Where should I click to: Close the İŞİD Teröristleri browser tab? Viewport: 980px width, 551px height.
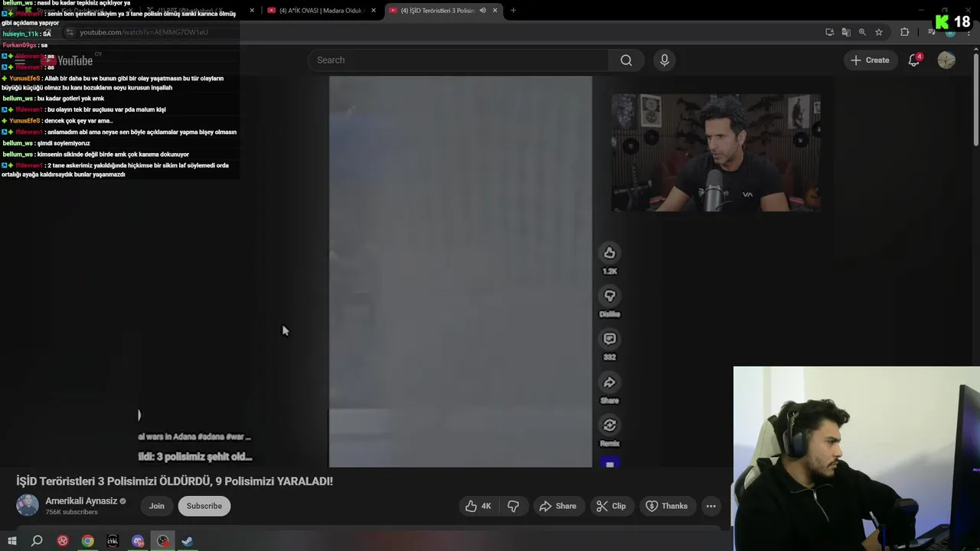point(495,10)
